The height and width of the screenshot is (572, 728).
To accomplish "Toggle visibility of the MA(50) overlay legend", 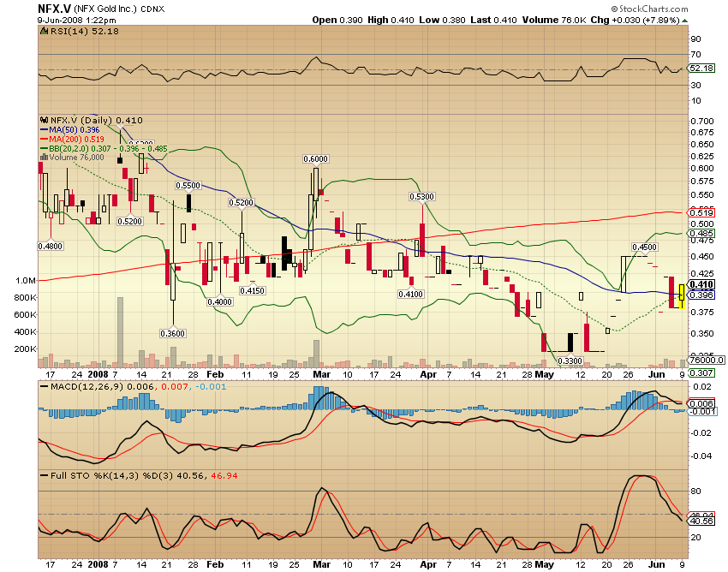I will coord(73,128).
